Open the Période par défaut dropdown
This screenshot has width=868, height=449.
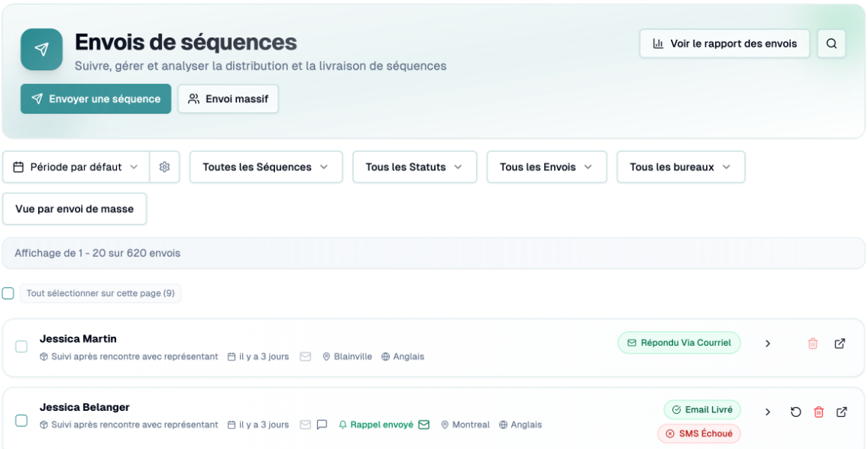pyautogui.click(x=76, y=167)
